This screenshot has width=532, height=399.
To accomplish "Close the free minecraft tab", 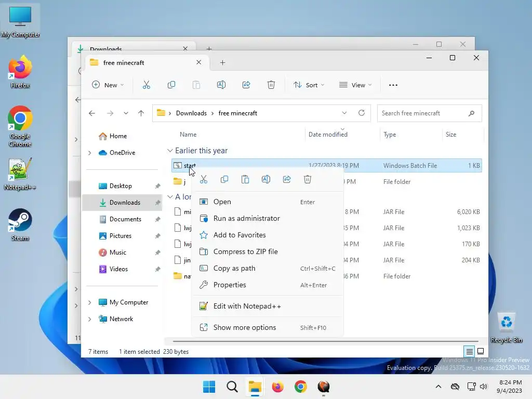I will [199, 62].
